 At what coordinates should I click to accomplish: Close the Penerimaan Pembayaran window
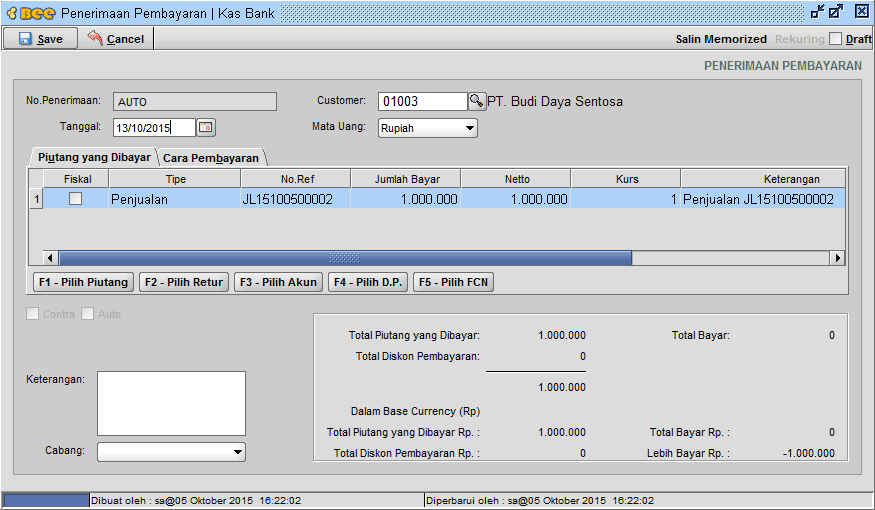pos(862,12)
